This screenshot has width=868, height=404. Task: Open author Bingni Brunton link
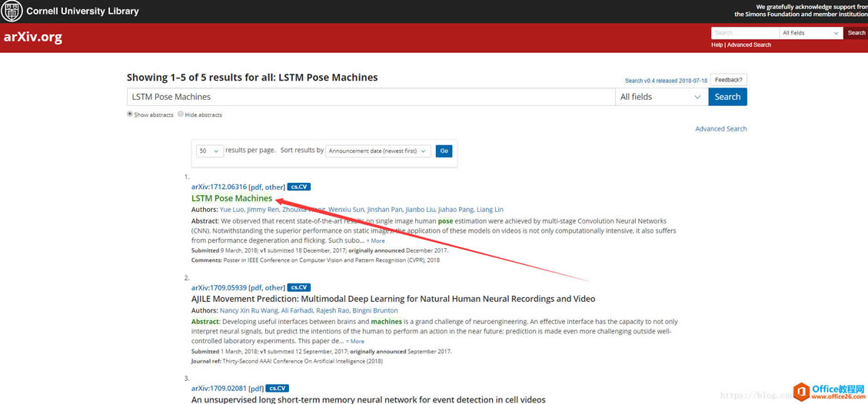pos(376,310)
